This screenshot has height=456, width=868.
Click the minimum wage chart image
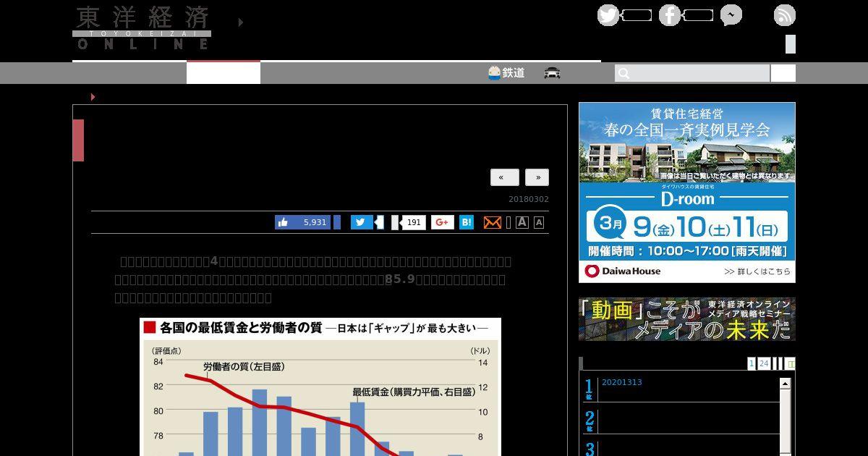point(320,387)
